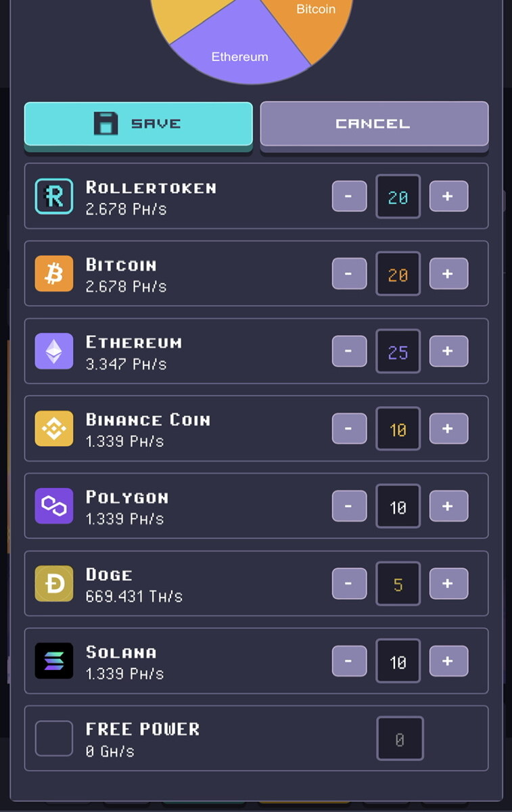Click the Polygon logo icon
Screen dimensions: 512x812
pyautogui.click(x=54, y=505)
